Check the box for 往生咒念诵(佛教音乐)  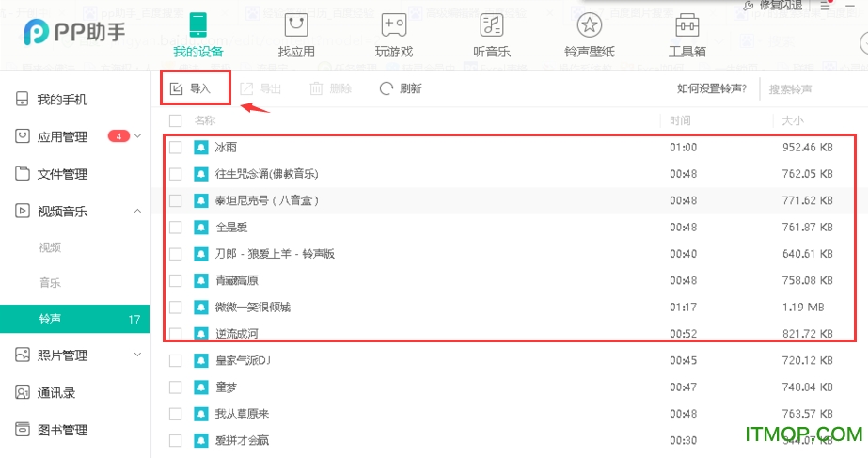pyautogui.click(x=176, y=174)
